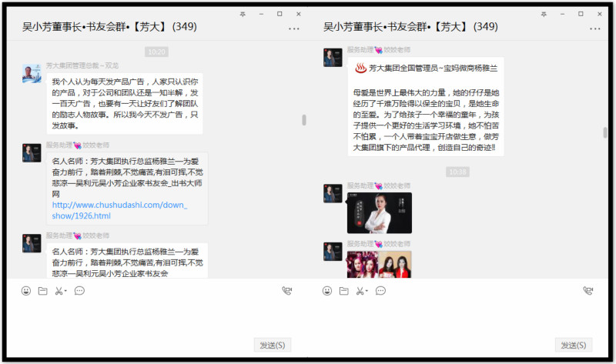This screenshot has height=364, width=616.
Task: Click 发送(S) button in right chat
Action: coord(573,345)
